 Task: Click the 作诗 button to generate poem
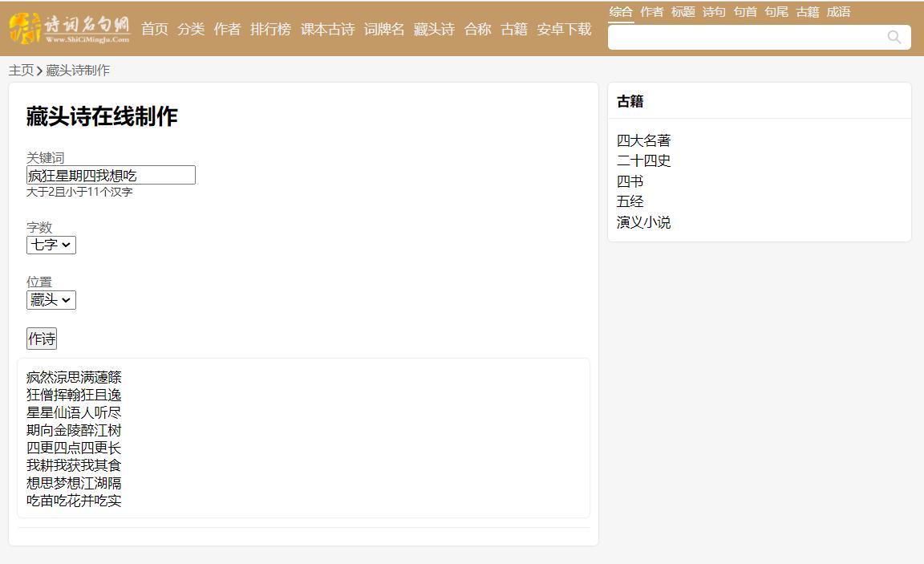click(x=42, y=338)
